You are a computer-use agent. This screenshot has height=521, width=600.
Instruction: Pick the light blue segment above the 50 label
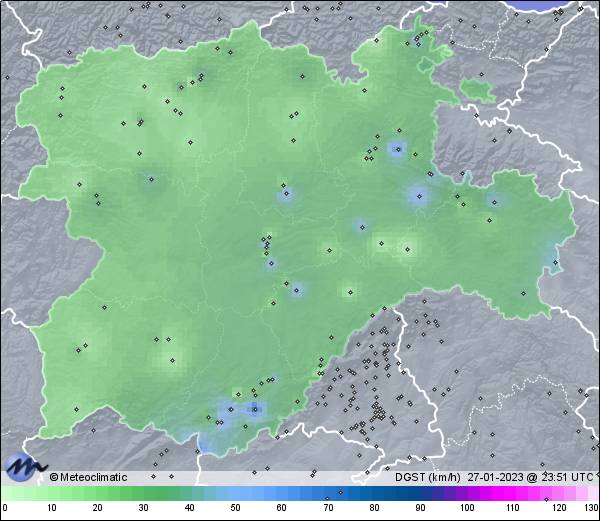[235, 493]
